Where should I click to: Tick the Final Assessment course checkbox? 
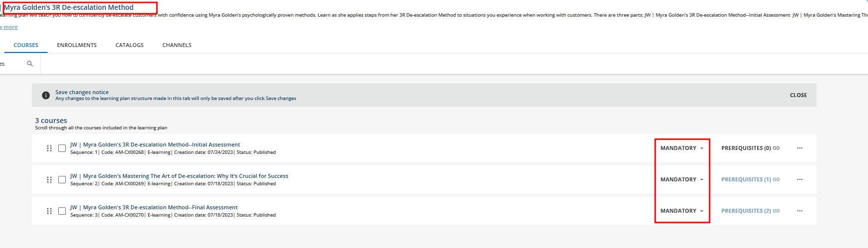[62, 211]
